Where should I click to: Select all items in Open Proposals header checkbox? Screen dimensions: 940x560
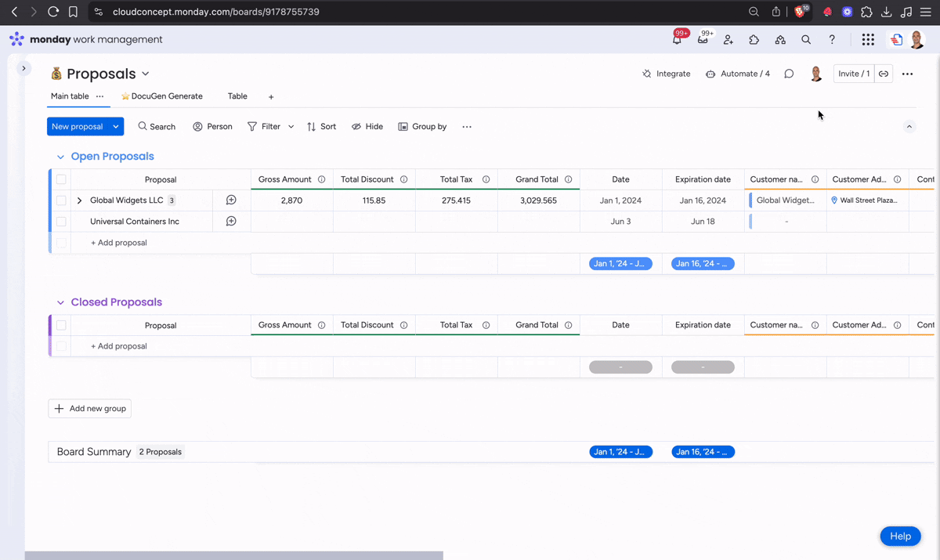(61, 179)
